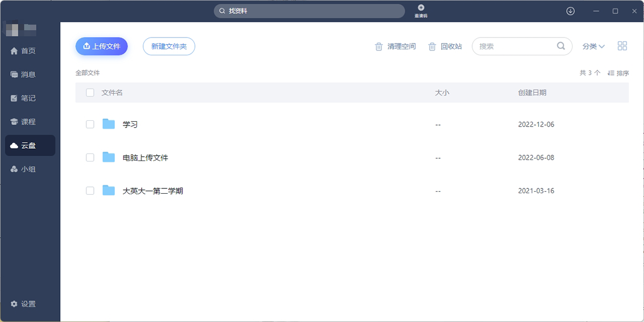Screen dimensions: 644x322
Task: Open the 回收站 recycle bin
Action: [445, 47]
